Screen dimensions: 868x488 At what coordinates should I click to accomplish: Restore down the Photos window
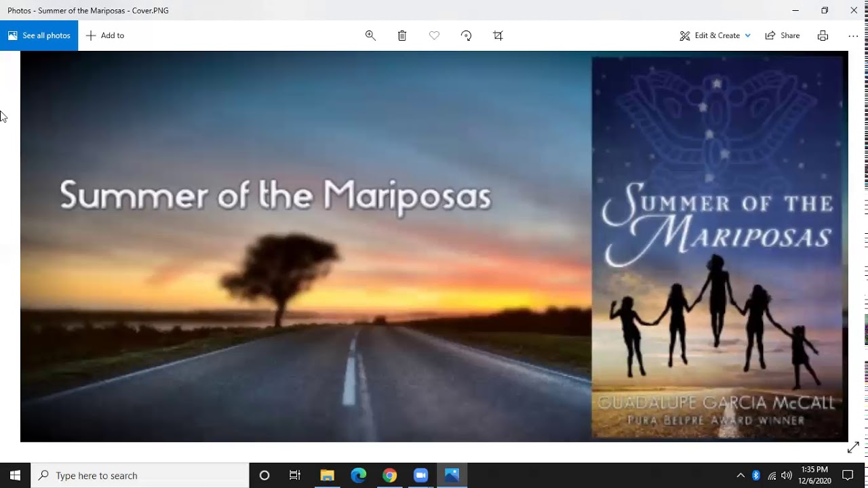[825, 10]
